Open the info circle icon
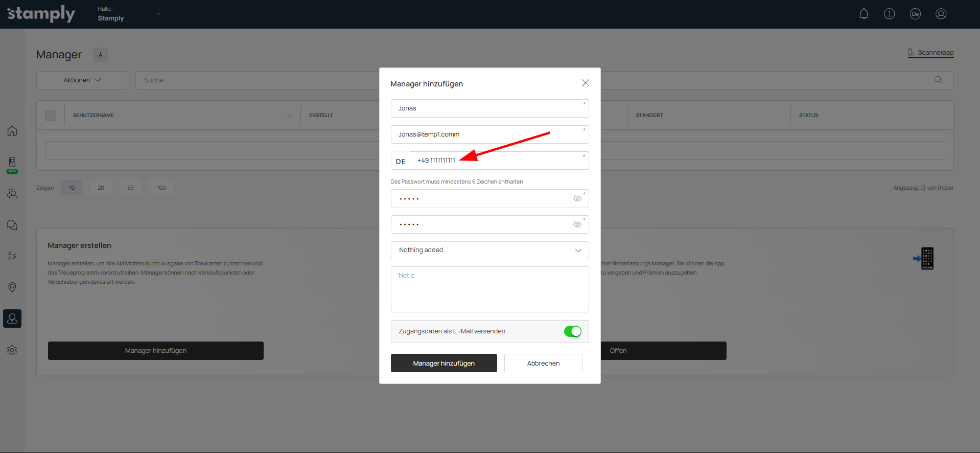Image resolution: width=980 pixels, height=453 pixels. [889, 14]
